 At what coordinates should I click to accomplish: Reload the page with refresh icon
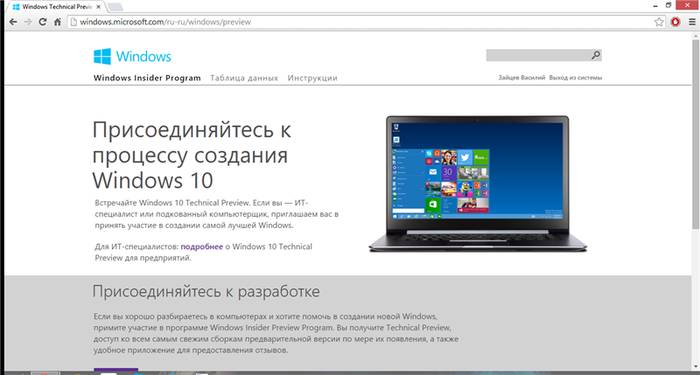(x=42, y=22)
